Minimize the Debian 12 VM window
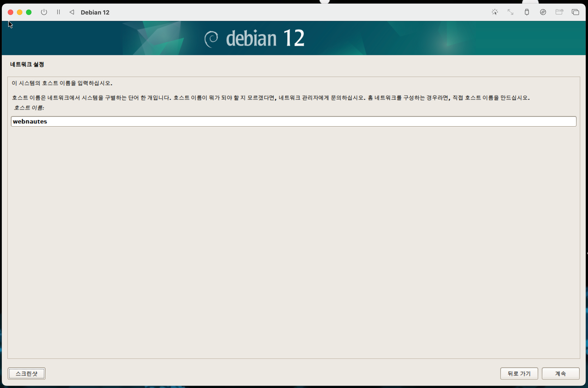588x388 pixels. coord(20,12)
